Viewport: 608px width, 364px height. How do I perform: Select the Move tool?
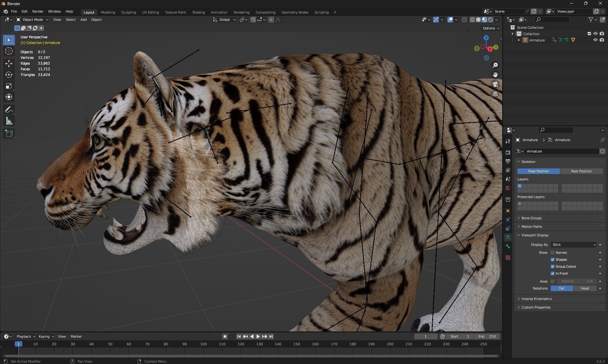[x=9, y=64]
